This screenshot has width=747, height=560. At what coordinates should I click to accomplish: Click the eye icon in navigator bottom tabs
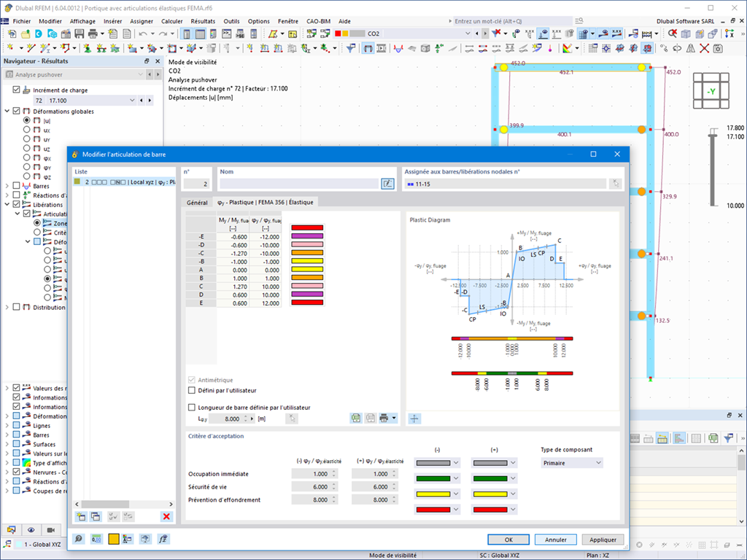pos(31,529)
